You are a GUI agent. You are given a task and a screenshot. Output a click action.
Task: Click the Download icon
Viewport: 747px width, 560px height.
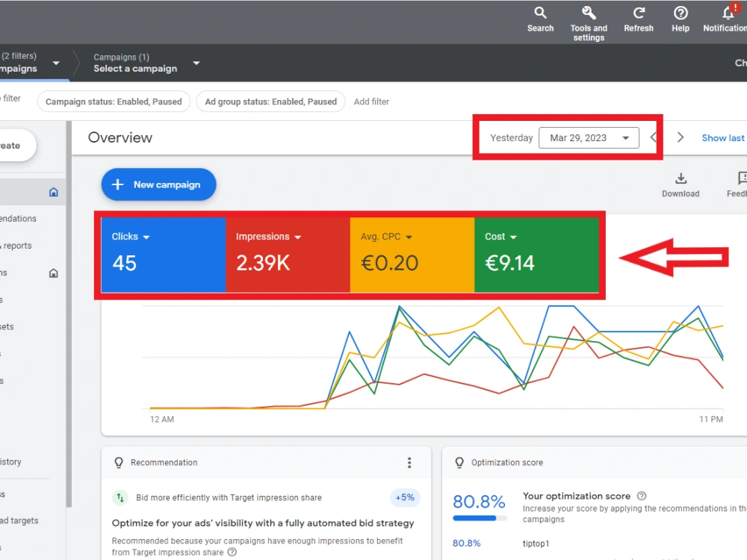point(681,178)
